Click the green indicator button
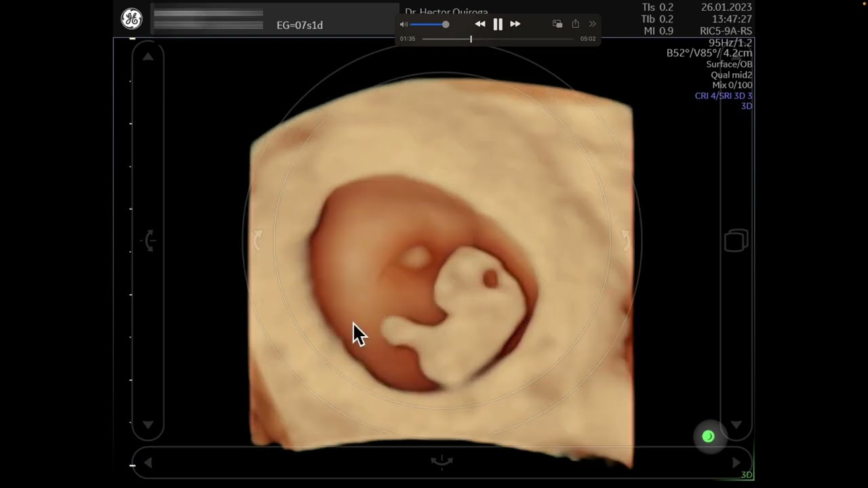 point(708,436)
